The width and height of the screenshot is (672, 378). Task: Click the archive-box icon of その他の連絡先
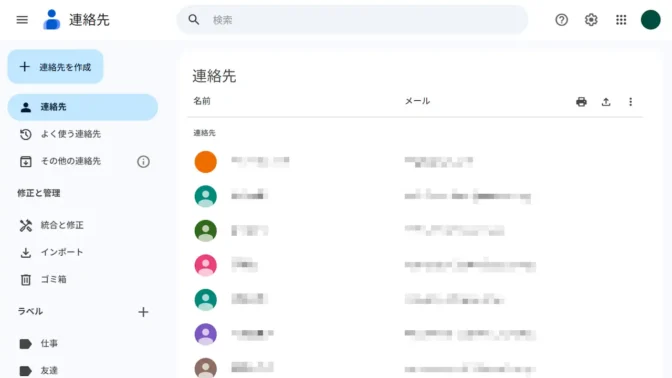coord(26,162)
